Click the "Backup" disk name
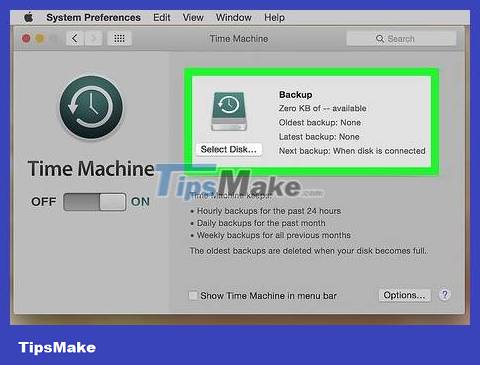The height and width of the screenshot is (365, 480). (x=296, y=95)
